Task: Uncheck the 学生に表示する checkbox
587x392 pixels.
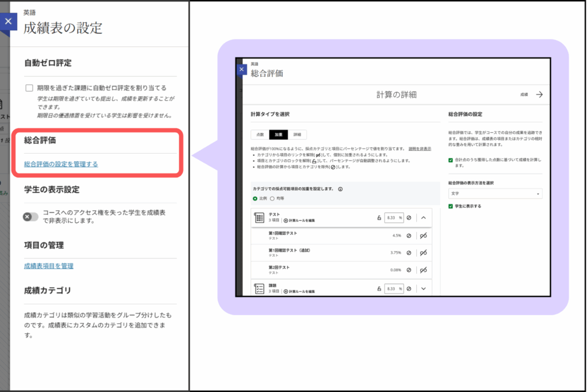Action: 451,206
